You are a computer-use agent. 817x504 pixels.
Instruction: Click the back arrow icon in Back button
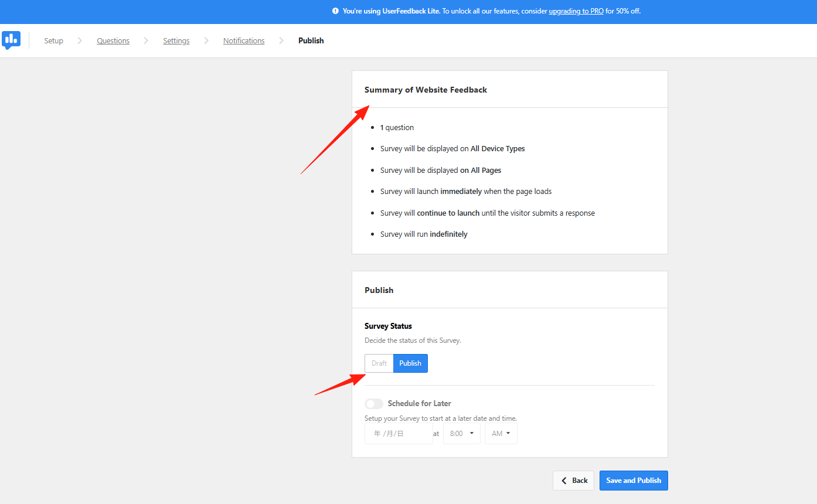click(x=564, y=480)
